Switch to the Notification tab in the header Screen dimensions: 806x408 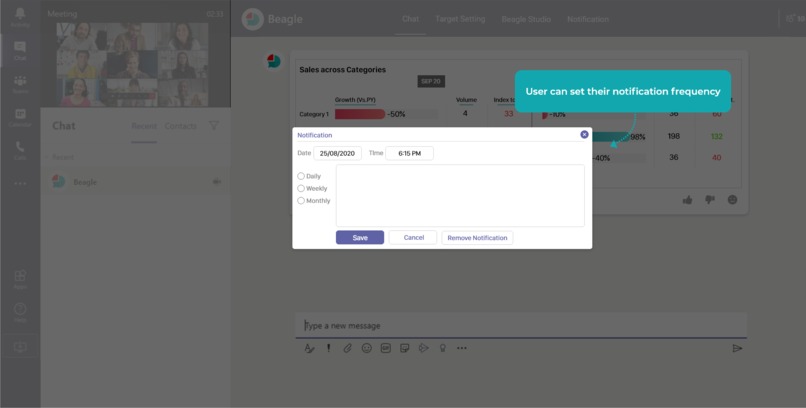pos(588,19)
